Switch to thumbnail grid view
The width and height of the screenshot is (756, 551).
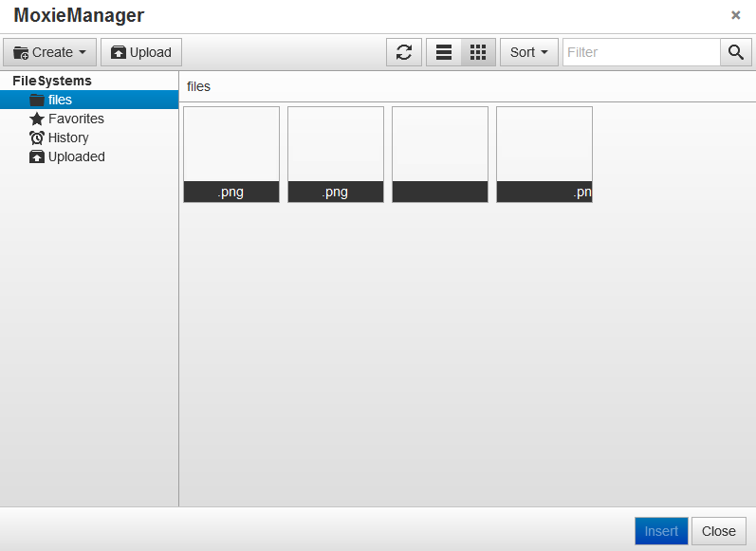(x=478, y=52)
